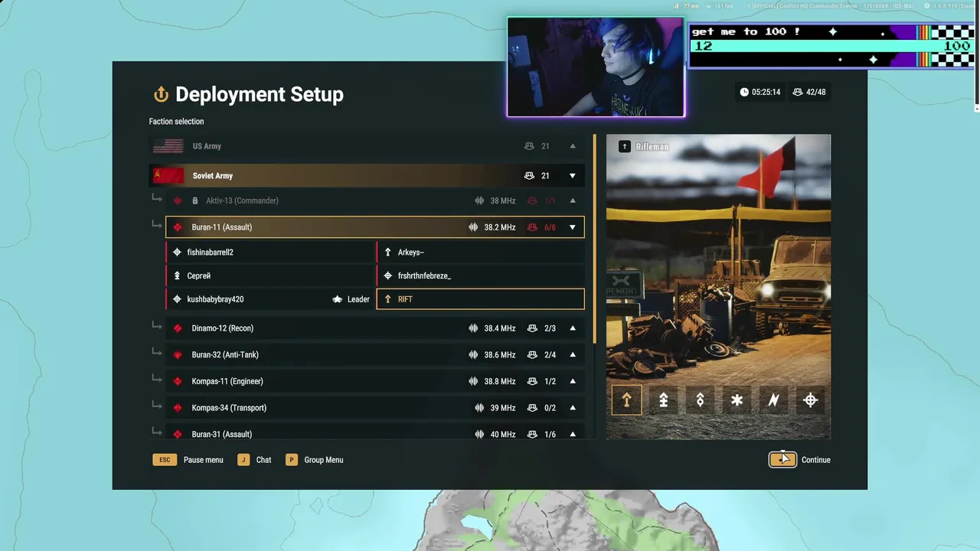Click the faction list vertical scrollbar

click(594, 239)
